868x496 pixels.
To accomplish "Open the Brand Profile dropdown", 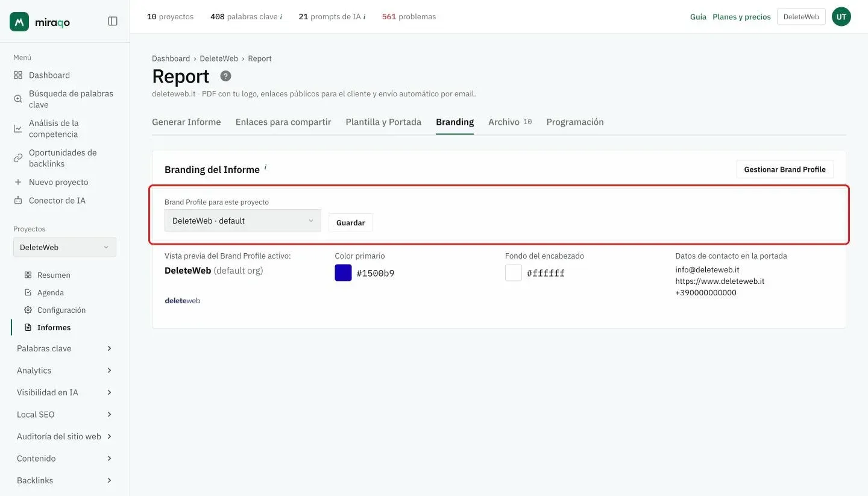I will coord(243,221).
